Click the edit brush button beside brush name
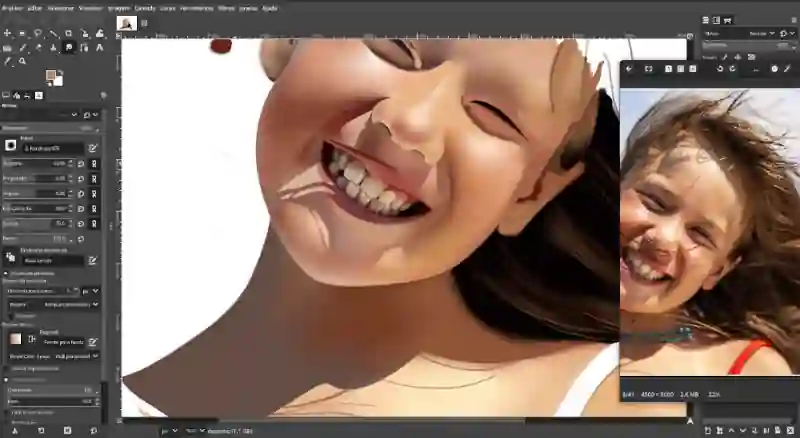 (x=93, y=147)
